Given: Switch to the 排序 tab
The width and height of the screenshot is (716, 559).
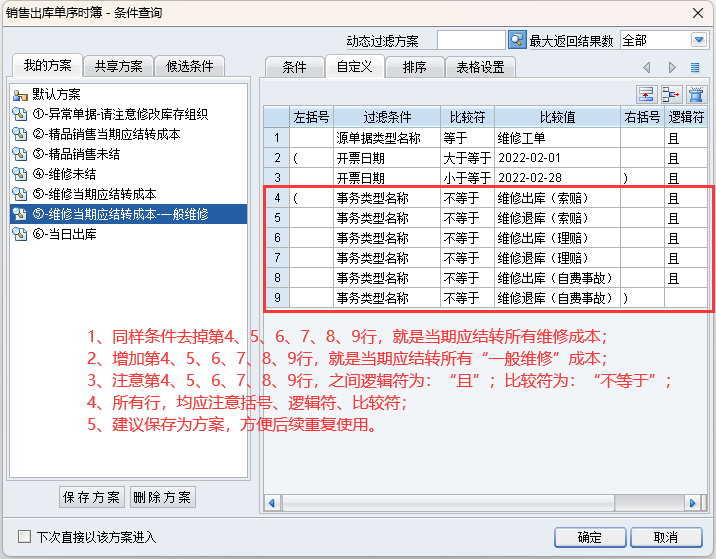Looking at the screenshot, I should [x=414, y=67].
